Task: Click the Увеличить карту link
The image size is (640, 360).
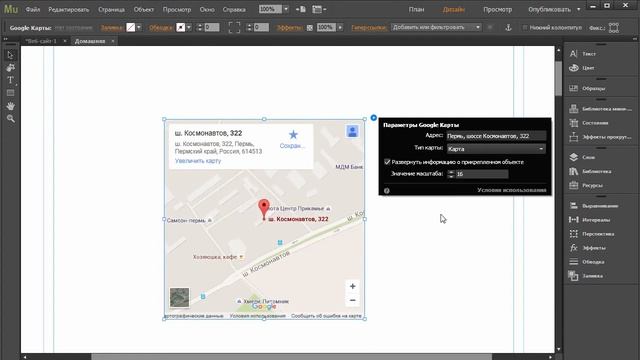Action: coord(198,161)
